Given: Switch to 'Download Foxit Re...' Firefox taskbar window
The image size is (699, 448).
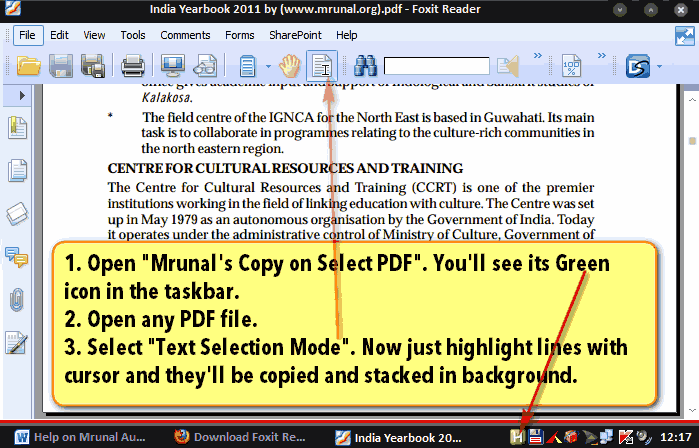Looking at the screenshot, I should click(x=240, y=437).
